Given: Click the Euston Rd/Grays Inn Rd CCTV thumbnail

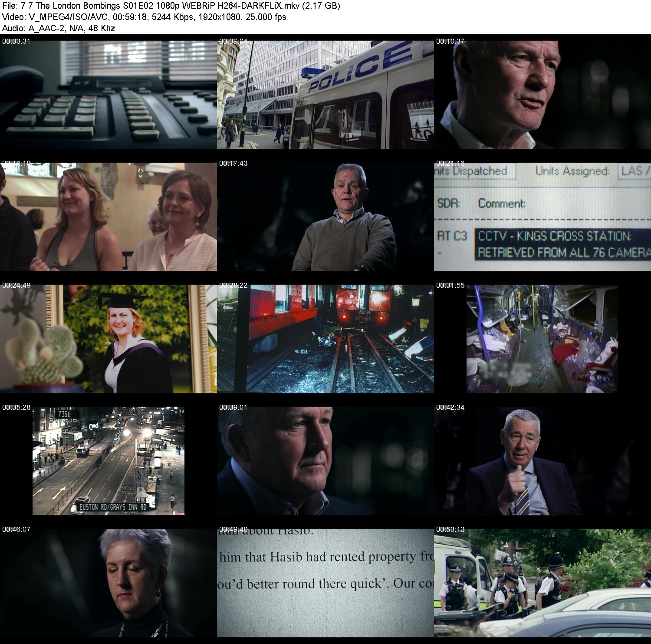Looking at the screenshot, I should point(108,461).
